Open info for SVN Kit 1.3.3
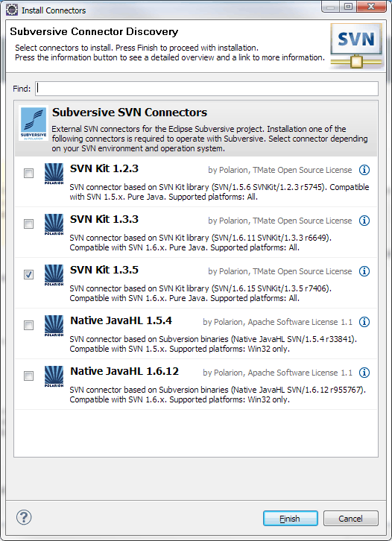 364,221
